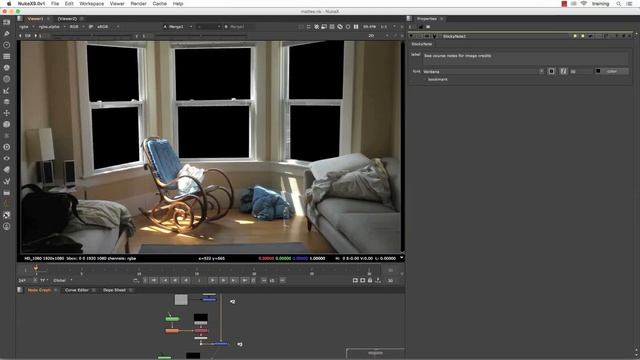Collapse the StickyNote1 properties panel
Image resolution: width=640 pixels, height=360 pixels.
point(411,36)
